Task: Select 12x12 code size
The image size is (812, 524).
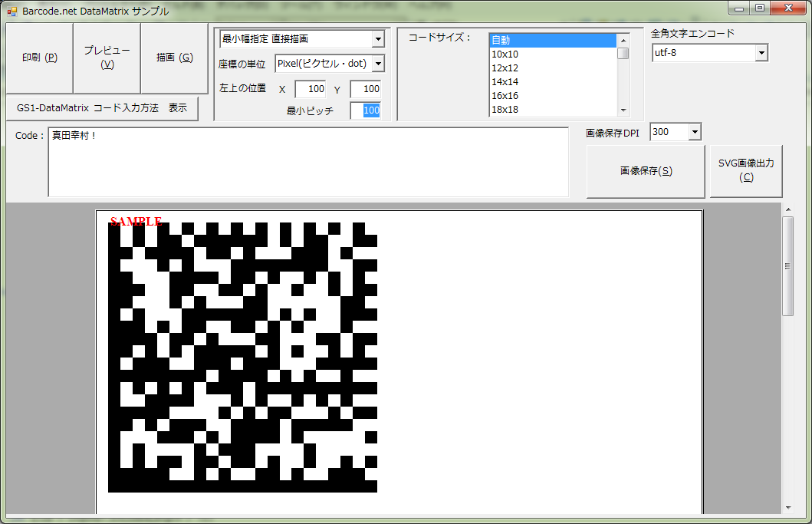Action: click(x=553, y=68)
